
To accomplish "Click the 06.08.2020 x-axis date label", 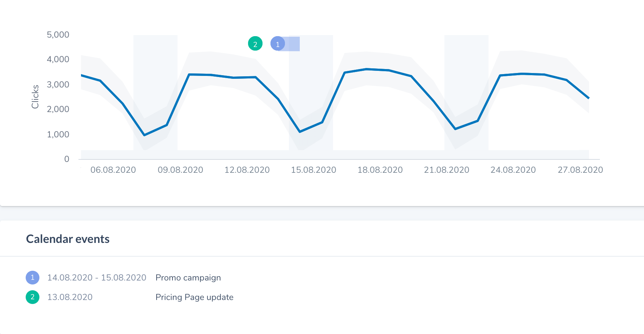I will point(113,170).
